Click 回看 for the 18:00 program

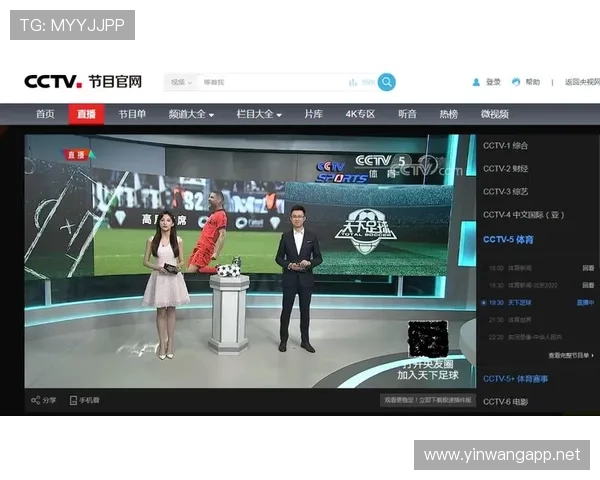tap(588, 268)
